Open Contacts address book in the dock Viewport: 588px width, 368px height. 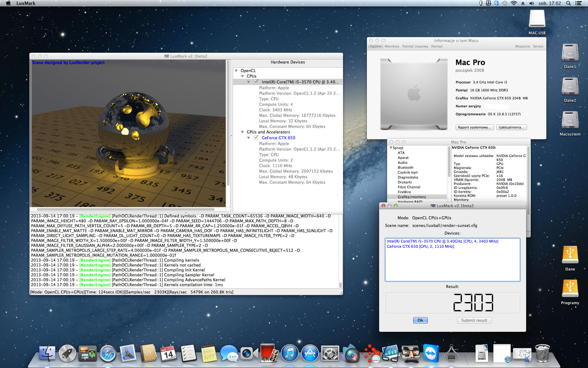click(148, 353)
